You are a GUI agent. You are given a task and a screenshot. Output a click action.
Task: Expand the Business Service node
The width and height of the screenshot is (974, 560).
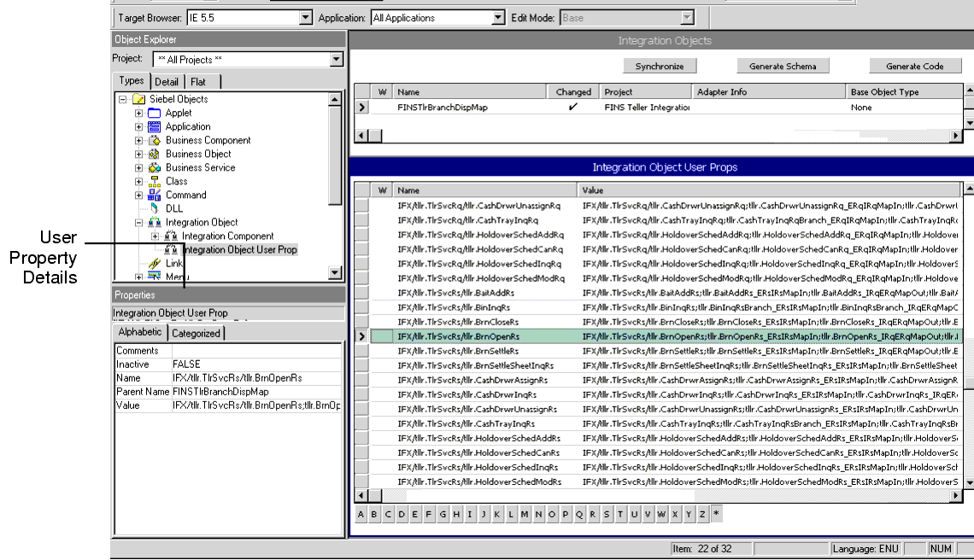click(x=138, y=167)
